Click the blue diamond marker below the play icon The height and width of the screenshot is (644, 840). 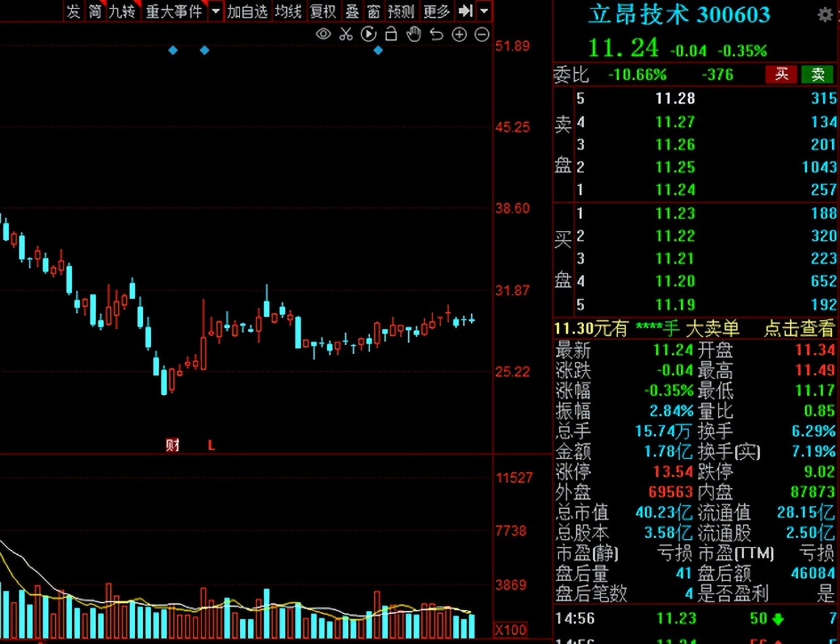tap(378, 50)
